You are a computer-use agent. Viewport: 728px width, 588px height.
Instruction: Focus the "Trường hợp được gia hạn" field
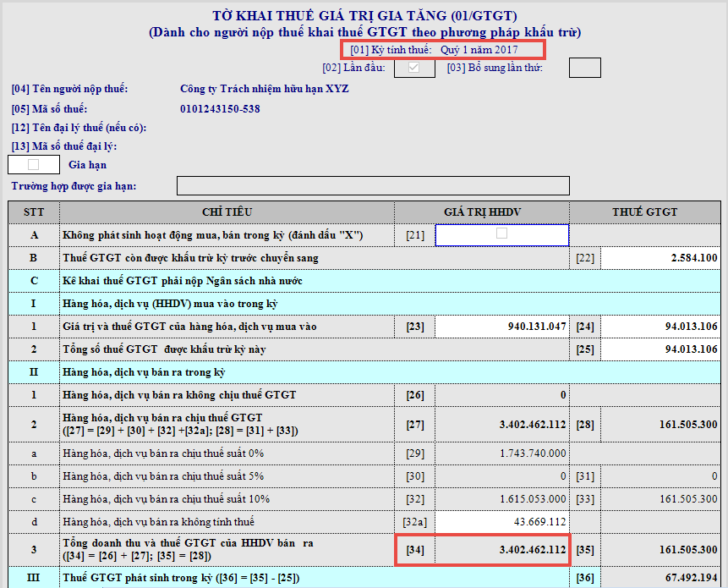pyautogui.click(x=373, y=186)
